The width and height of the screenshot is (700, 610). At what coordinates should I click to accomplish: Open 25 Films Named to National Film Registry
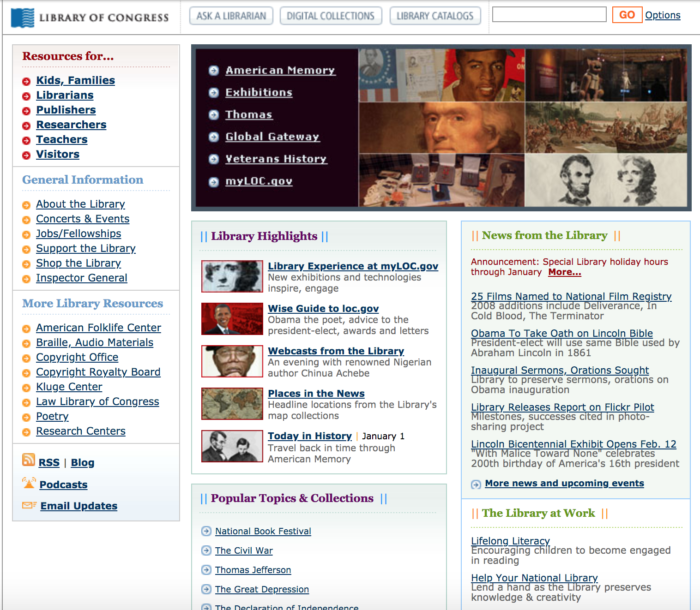coord(571,296)
